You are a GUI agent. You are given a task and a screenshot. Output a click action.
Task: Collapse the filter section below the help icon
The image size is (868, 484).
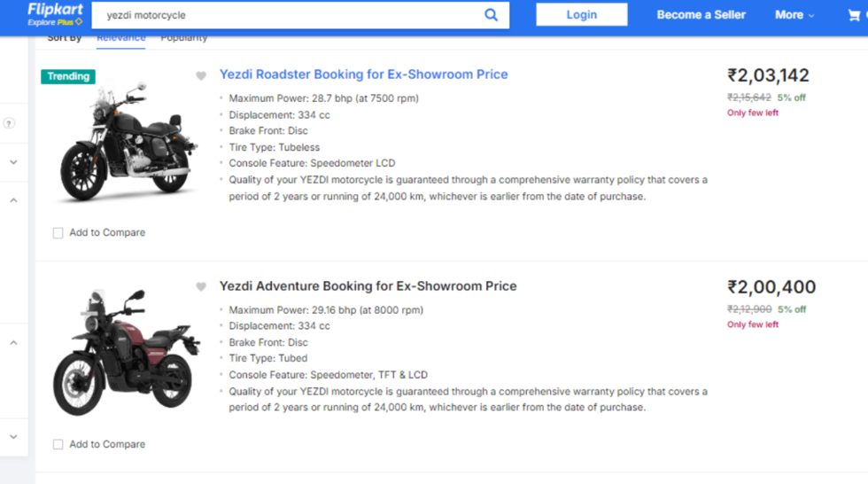13,200
